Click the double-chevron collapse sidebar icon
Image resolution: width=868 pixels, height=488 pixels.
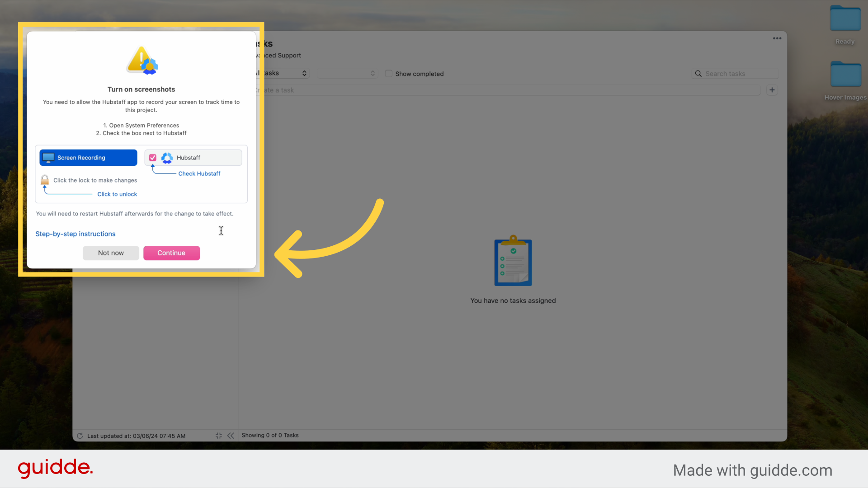231,436
